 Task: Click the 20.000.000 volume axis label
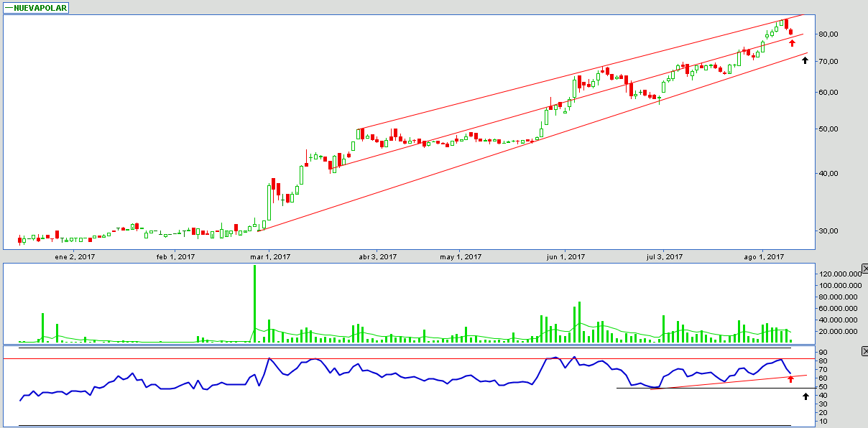click(x=838, y=332)
